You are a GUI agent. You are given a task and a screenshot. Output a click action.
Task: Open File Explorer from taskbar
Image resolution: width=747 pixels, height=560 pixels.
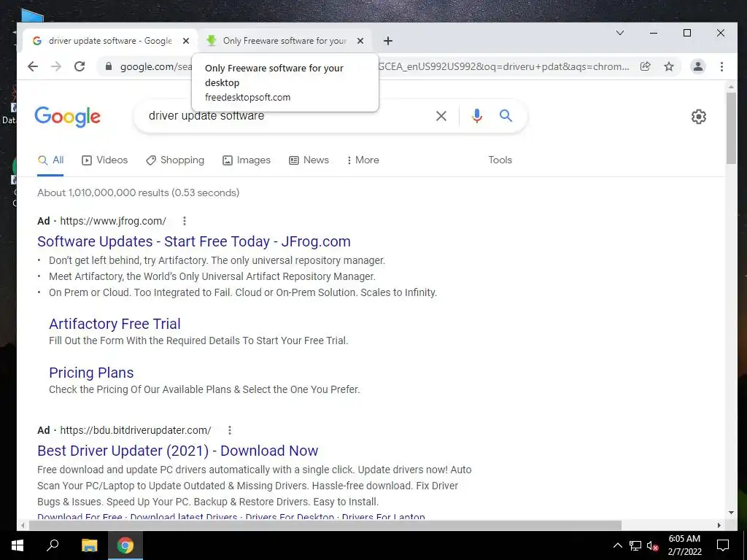pos(89,545)
